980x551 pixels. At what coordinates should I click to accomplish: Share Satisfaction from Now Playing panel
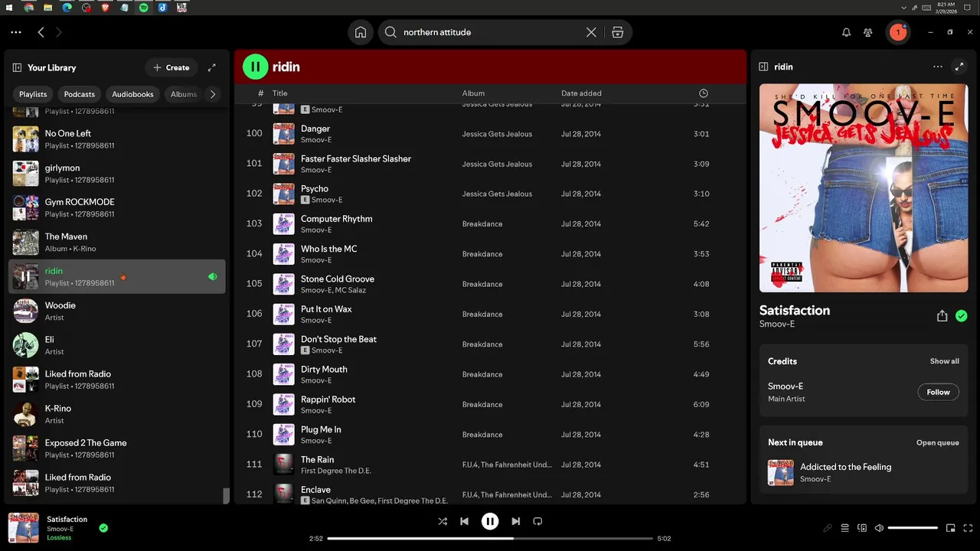click(942, 316)
